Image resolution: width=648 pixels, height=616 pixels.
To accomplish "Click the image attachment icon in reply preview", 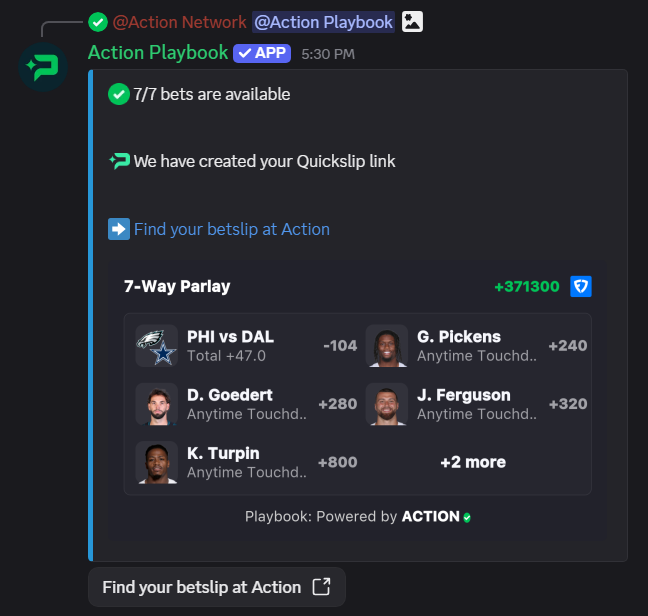I will pyautogui.click(x=412, y=22).
